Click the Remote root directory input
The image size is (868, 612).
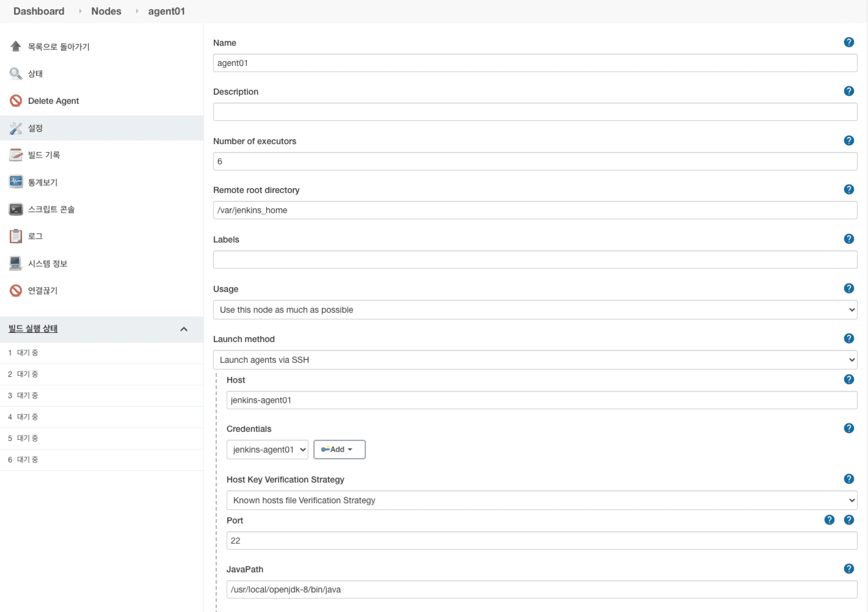pyautogui.click(x=535, y=210)
